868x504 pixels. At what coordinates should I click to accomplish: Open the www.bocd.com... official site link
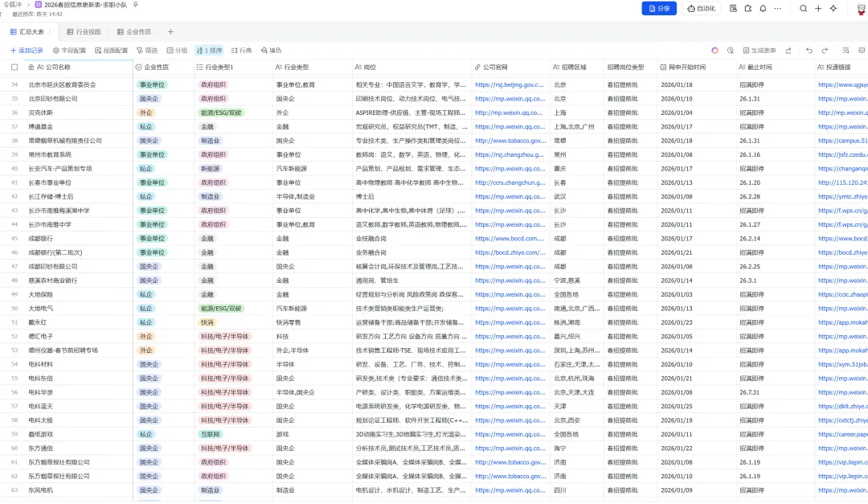click(x=510, y=239)
